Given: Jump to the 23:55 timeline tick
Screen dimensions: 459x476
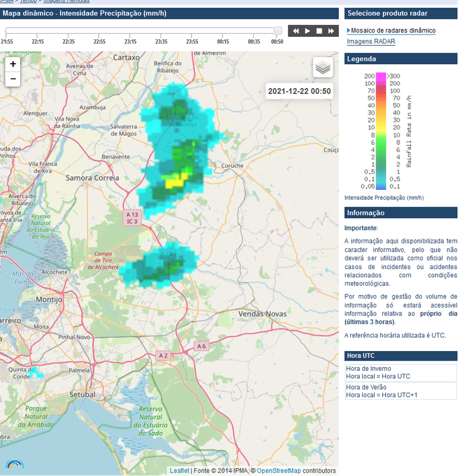Looking at the screenshot, I should (192, 42).
